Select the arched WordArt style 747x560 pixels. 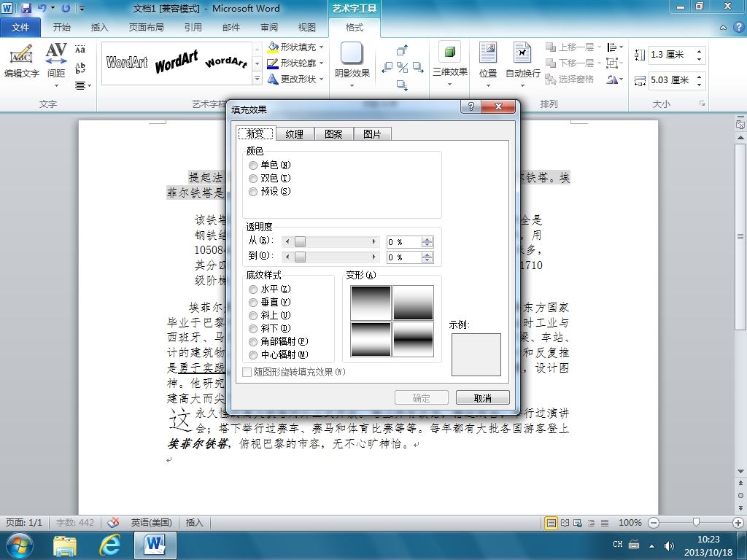(x=226, y=62)
